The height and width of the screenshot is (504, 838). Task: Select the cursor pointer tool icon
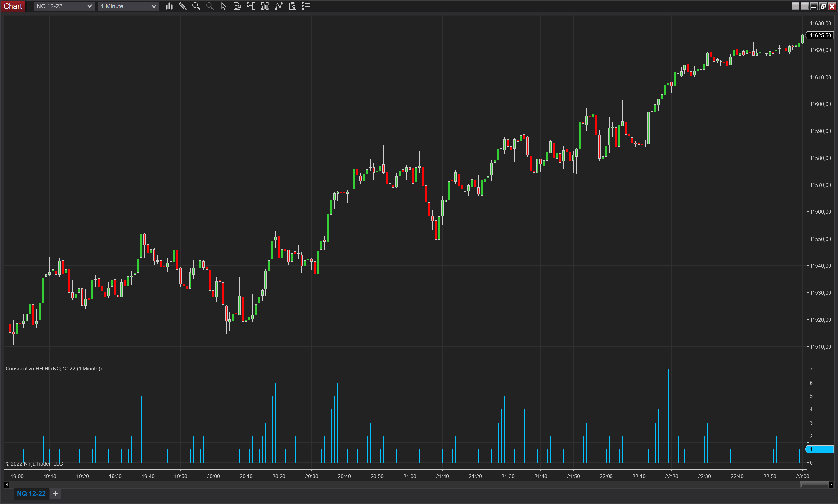tap(224, 6)
